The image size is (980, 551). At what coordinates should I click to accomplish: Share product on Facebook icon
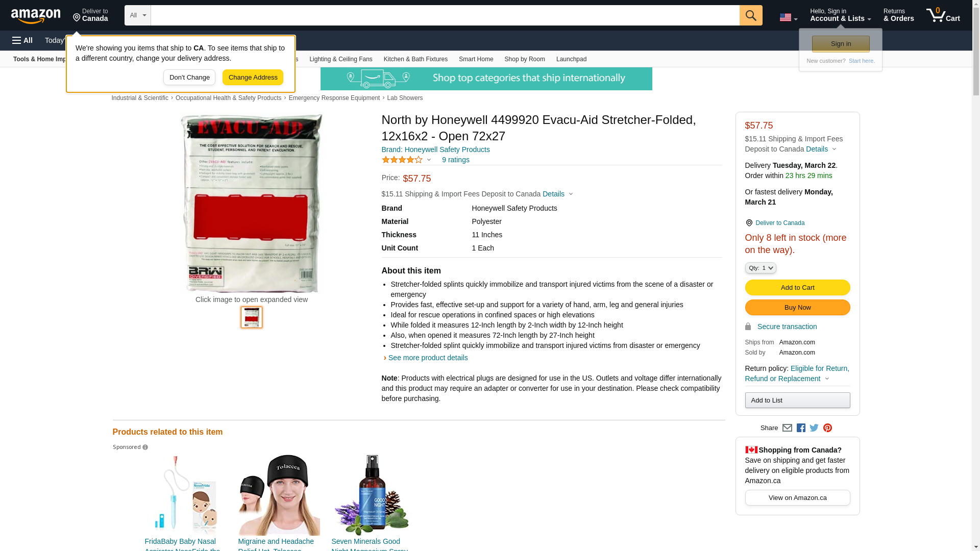point(801,428)
